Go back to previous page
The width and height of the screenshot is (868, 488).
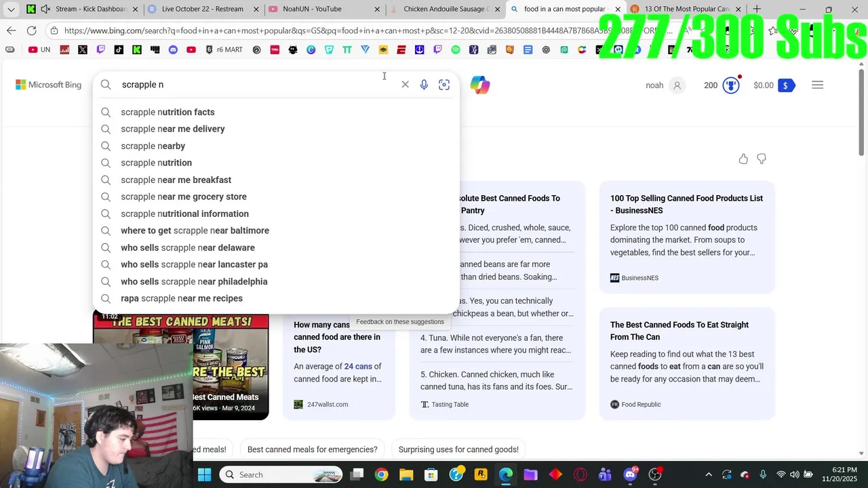pos(11,30)
